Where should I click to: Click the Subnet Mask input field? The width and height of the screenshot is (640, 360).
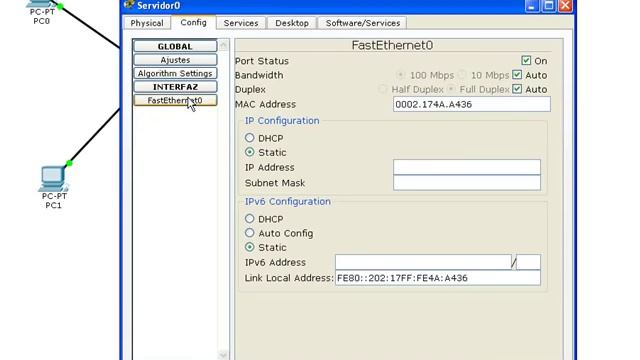(467, 182)
